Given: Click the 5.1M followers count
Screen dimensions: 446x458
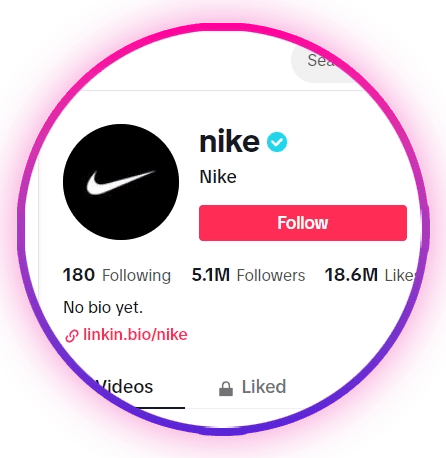Looking at the screenshot, I should (211, 275).
